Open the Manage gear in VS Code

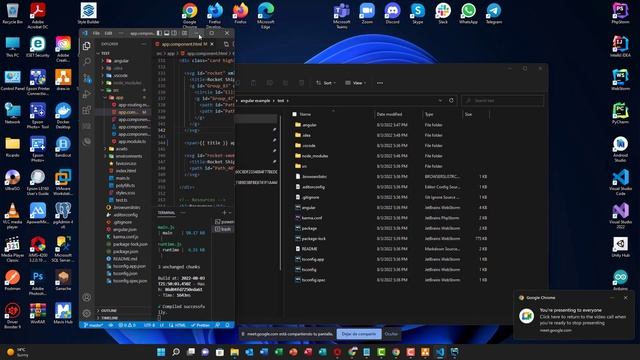coord(87,313)
